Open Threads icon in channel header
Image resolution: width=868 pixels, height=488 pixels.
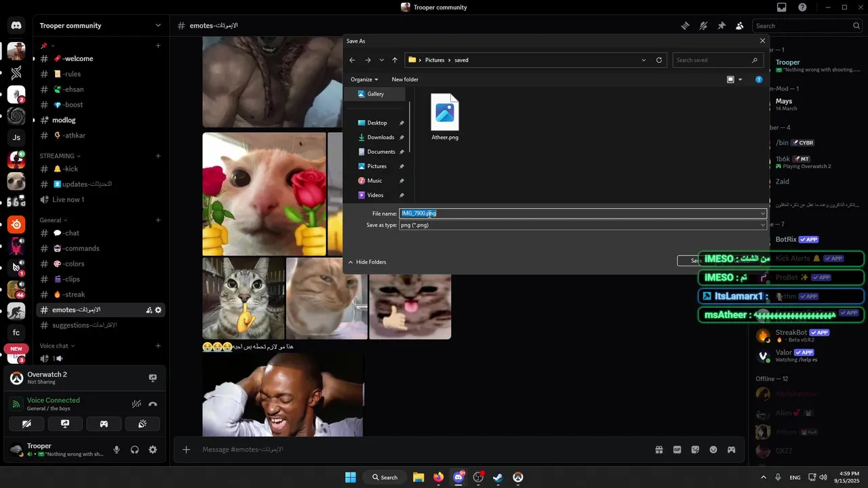tap(686, 26)
